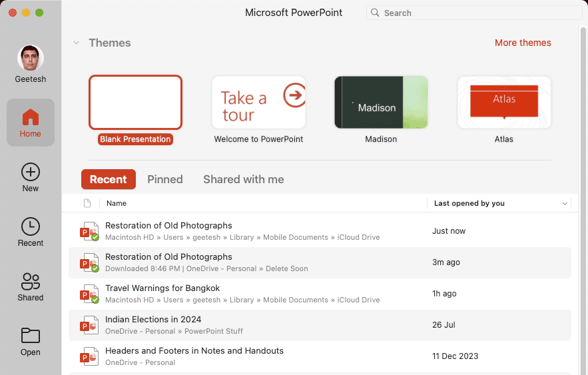Open Restoration of Old Photographs in Delete Soon
Screen dimensions: 588x375
320,262
